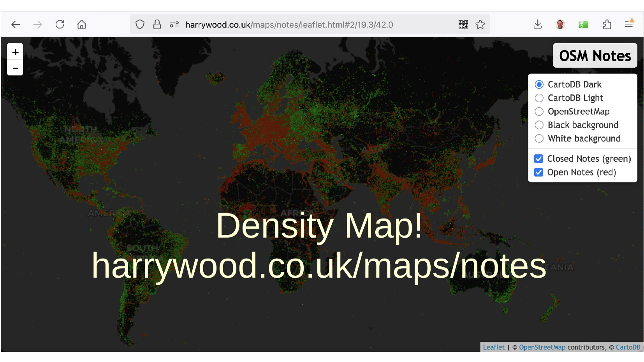The height and width of the screenshot is (362, 644).
Task: Bookmark this page with the star icon
Action: click(x=480, y=25)
